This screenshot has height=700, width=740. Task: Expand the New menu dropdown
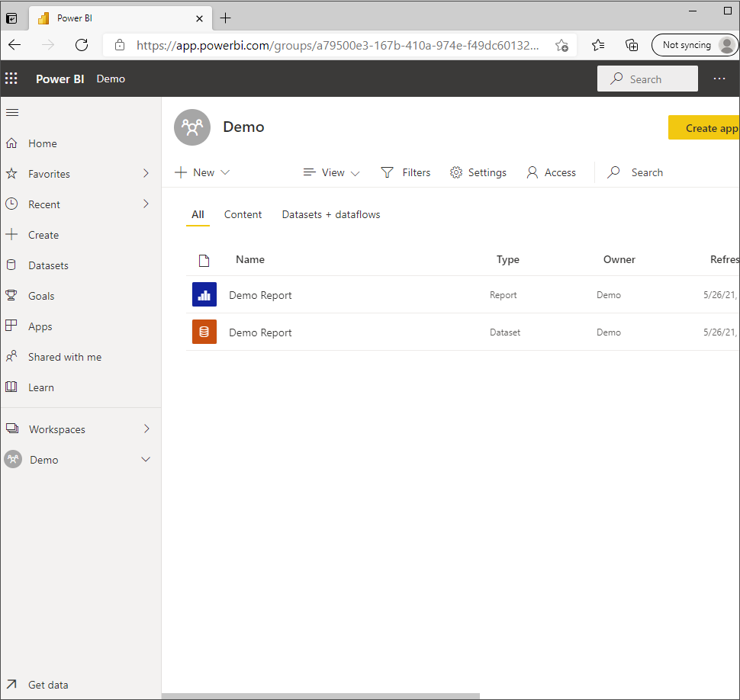click(x=201, y=172)
